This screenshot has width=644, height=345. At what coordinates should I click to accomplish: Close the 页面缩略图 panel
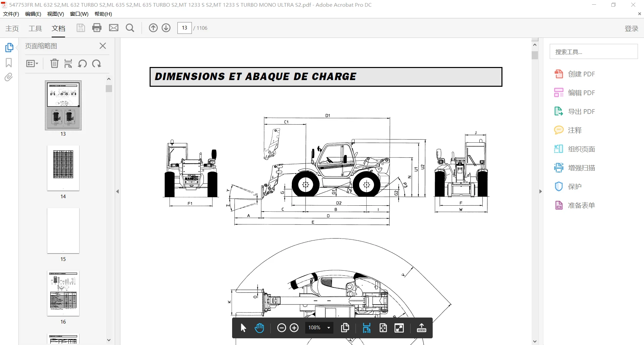click(x=103, y=46)
